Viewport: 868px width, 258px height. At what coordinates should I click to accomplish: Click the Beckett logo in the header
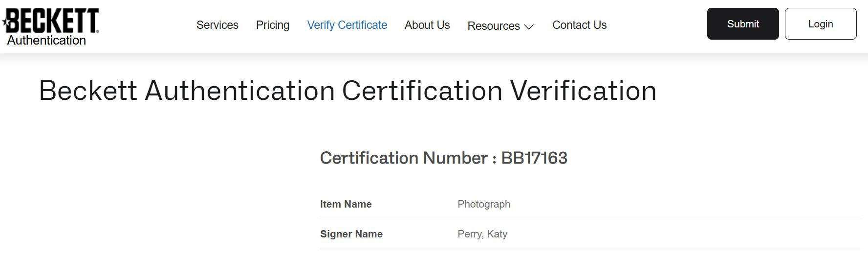(53, 20)
